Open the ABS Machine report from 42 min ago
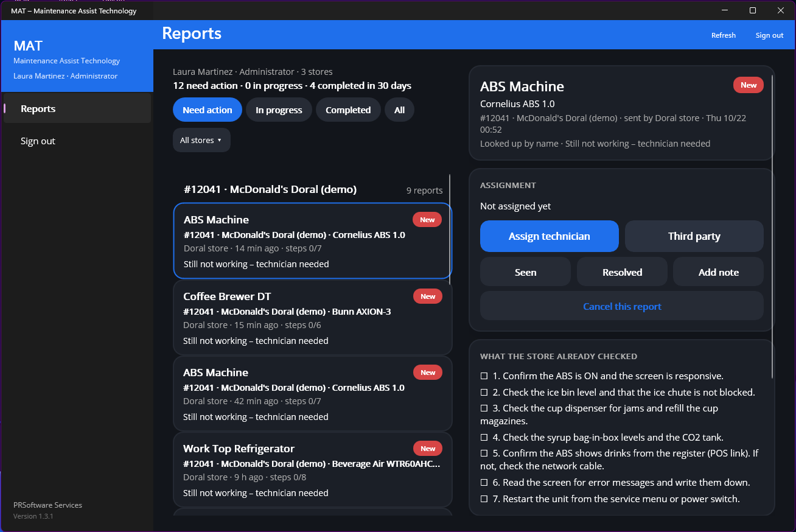 (313, 393)
